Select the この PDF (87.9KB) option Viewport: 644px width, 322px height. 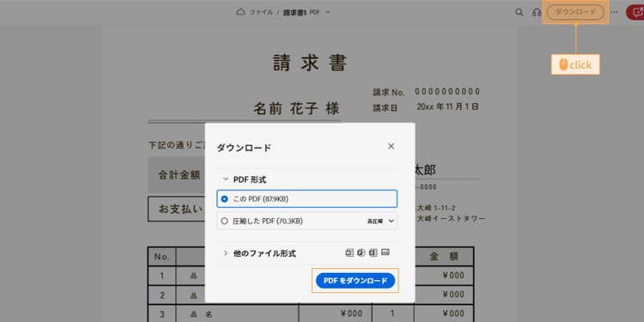(x=307, y=199)
